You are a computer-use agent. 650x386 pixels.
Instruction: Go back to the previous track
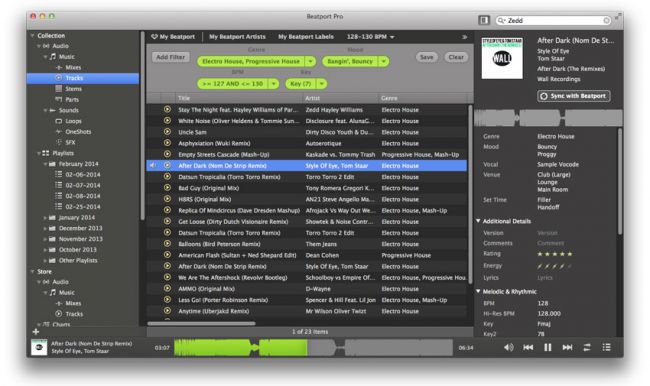[528, 347]
